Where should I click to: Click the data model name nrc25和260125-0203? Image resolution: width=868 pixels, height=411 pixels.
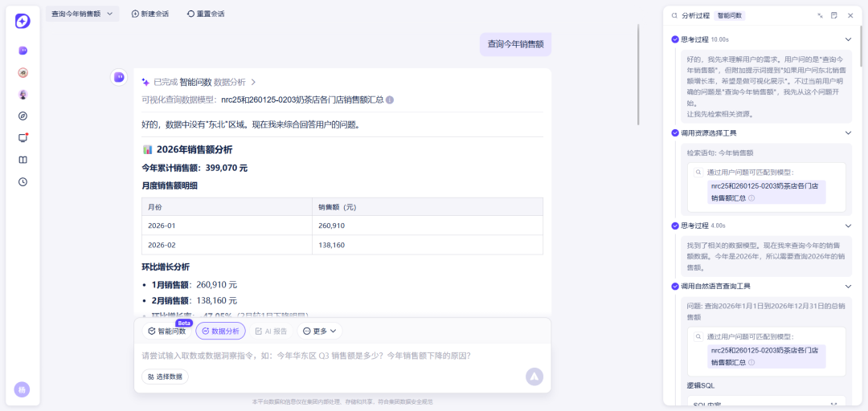click(302, 100)
